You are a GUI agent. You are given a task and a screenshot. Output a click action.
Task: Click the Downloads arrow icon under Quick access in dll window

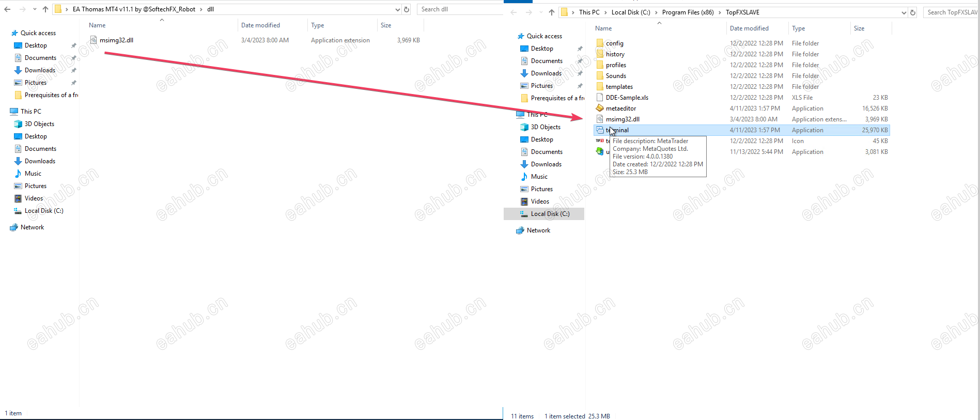18,70
